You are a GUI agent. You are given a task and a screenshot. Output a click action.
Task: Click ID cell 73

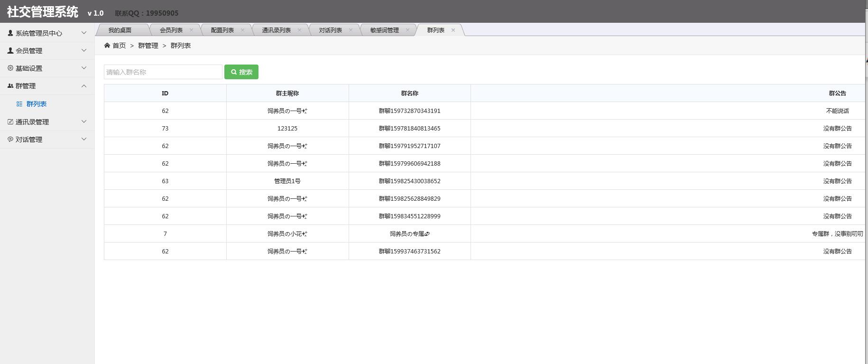[165, 129]
